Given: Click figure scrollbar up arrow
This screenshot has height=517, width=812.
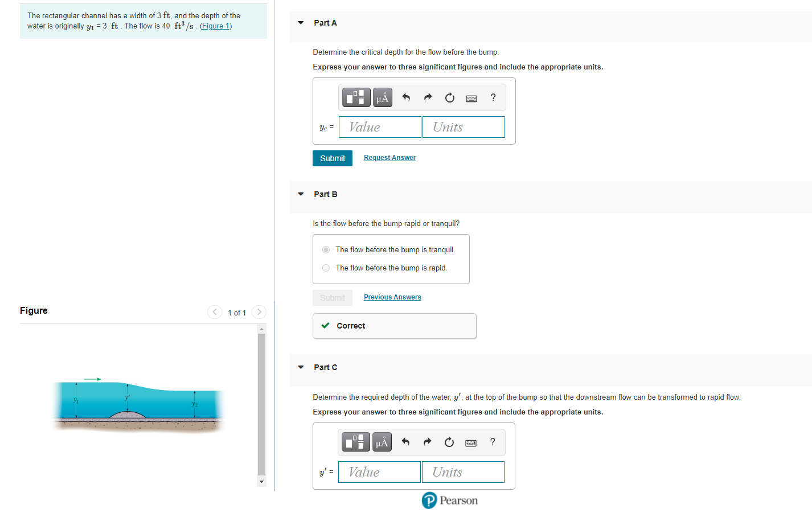Looking at the screenshot, I should point(262,329).
